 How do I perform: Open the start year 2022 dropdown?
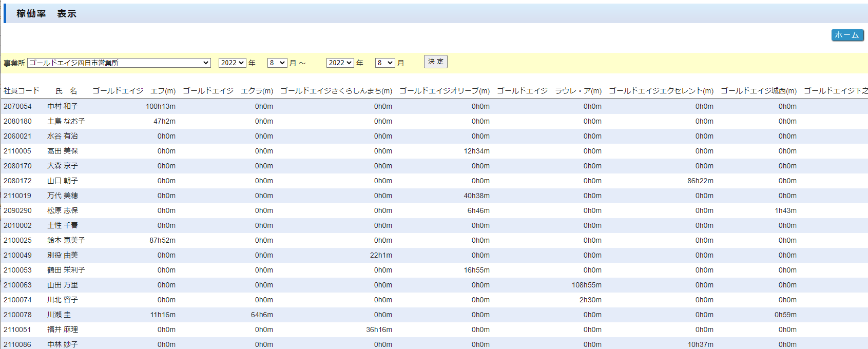point(232,63)
